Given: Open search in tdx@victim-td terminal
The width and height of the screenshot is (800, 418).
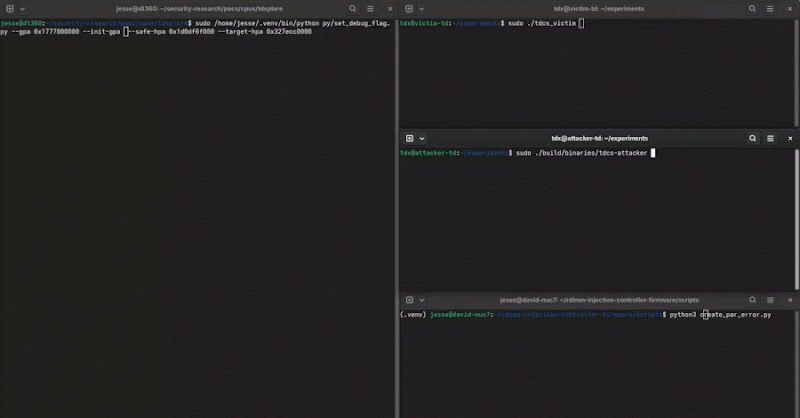Looking at the screenshot, I should [752, 9].
